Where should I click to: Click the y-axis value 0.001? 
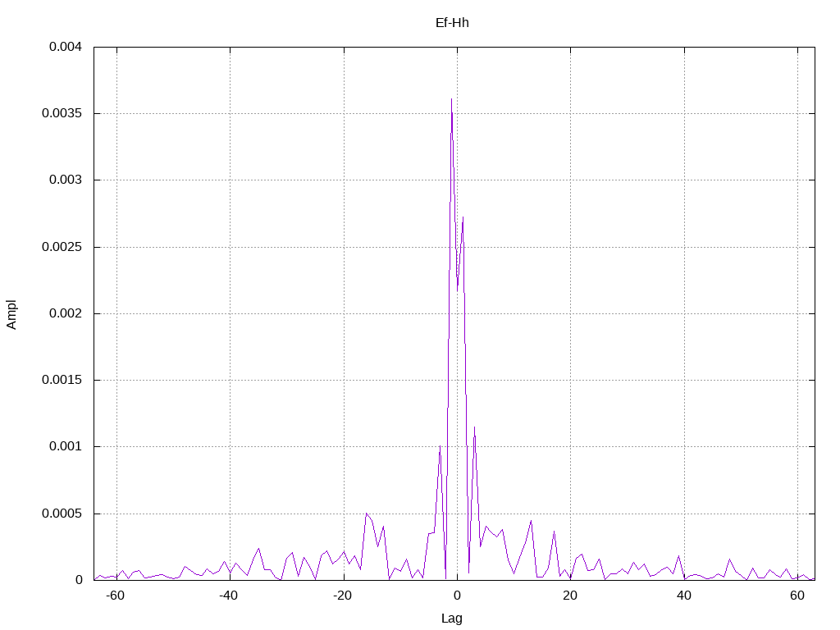[66, 446]
